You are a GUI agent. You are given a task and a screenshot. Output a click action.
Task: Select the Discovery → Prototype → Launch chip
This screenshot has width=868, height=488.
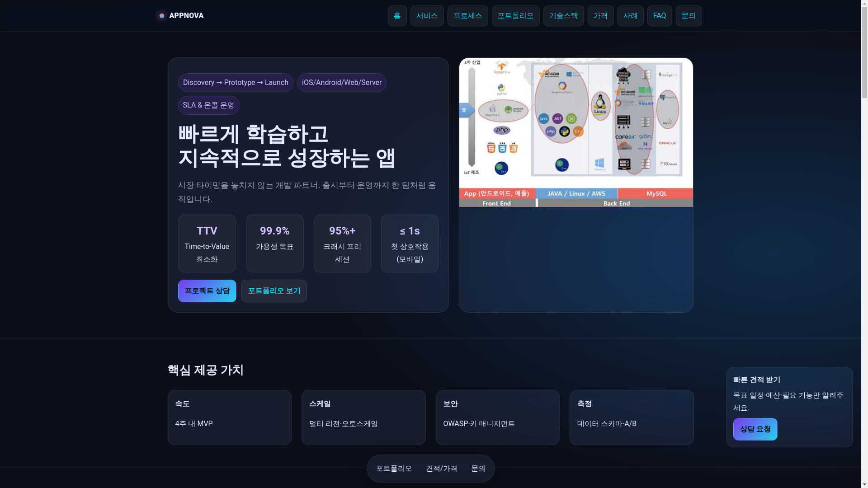[236, 83]
